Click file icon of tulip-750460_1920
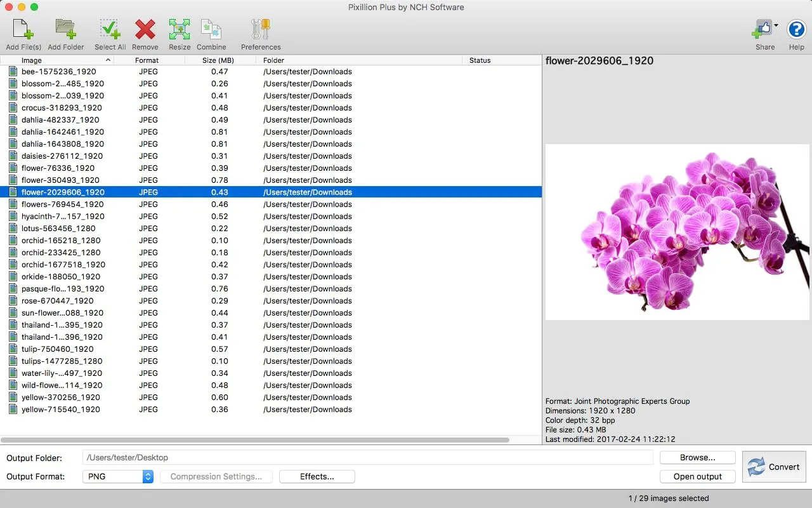Viewport: 812px width, 508px height. 13,349
